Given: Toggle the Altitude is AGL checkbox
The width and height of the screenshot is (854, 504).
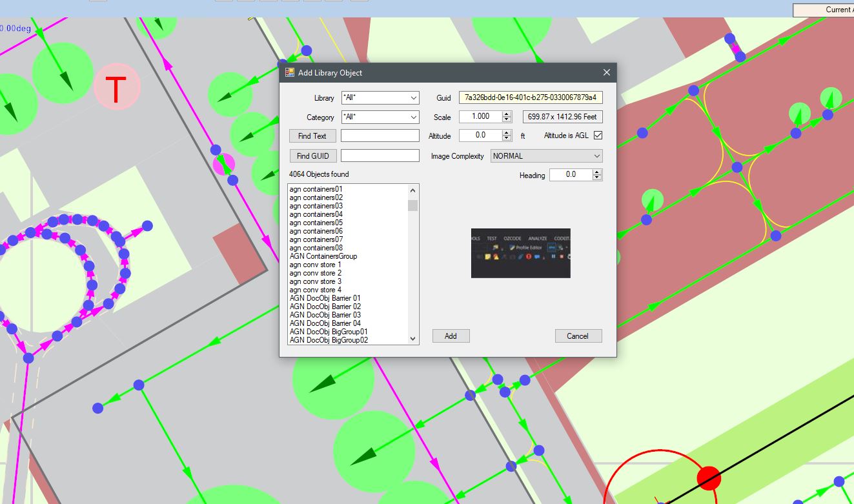Looking at the screenshot, I should tap(598, 136).
